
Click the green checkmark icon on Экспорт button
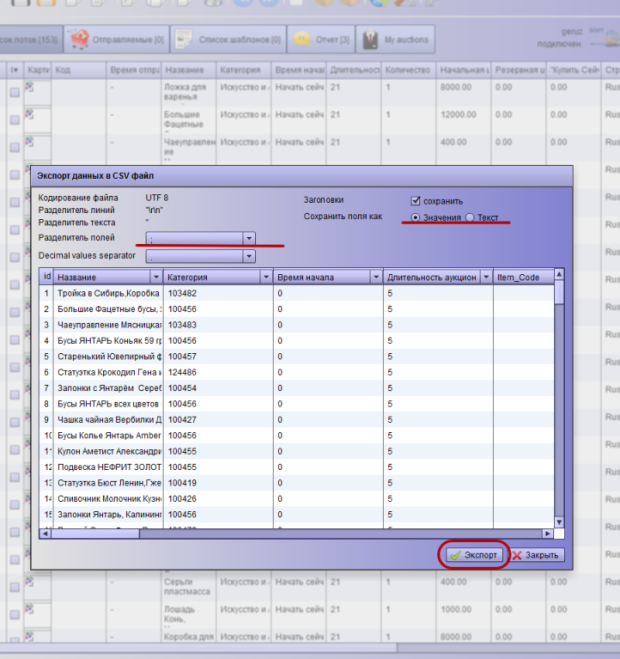coord(455,555)
